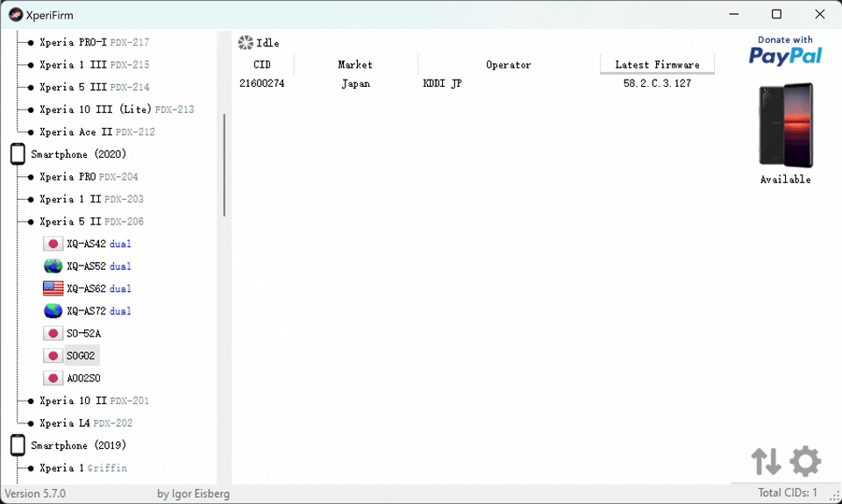Collapse the Smartphone (2020) group
842x504 pixels.
tap(78, 154)
